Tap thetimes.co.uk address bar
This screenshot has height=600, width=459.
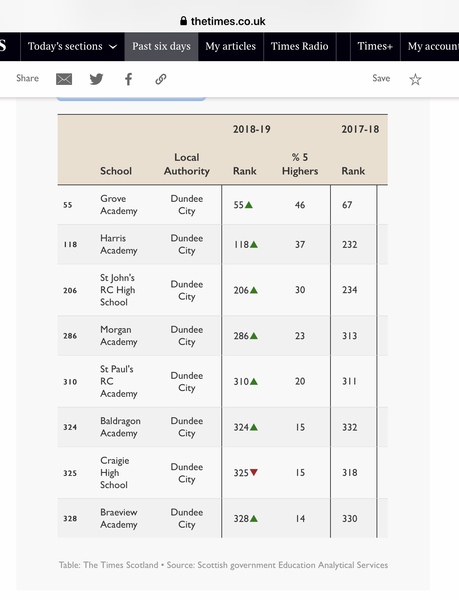[223, 21]
